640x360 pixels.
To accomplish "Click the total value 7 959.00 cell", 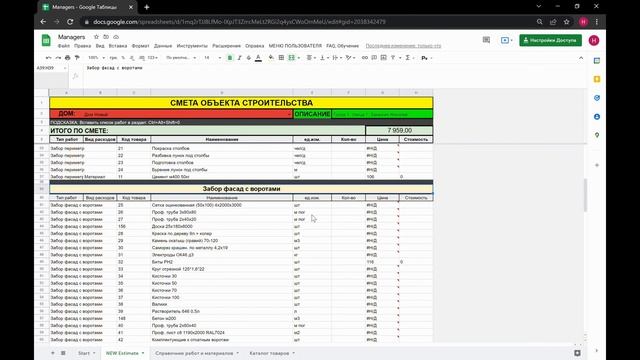I will [x=399, y=131].
